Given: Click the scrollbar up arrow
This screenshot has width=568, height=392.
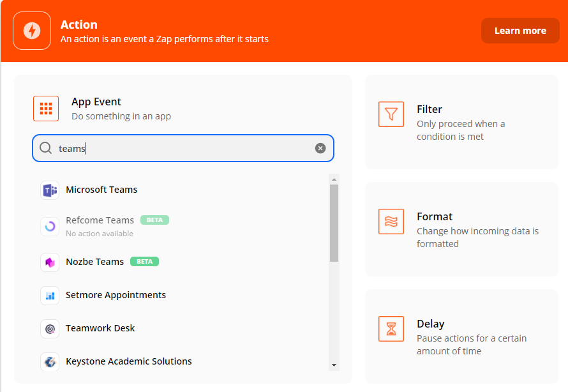Looking at the screenshot, I should [334, 179].
